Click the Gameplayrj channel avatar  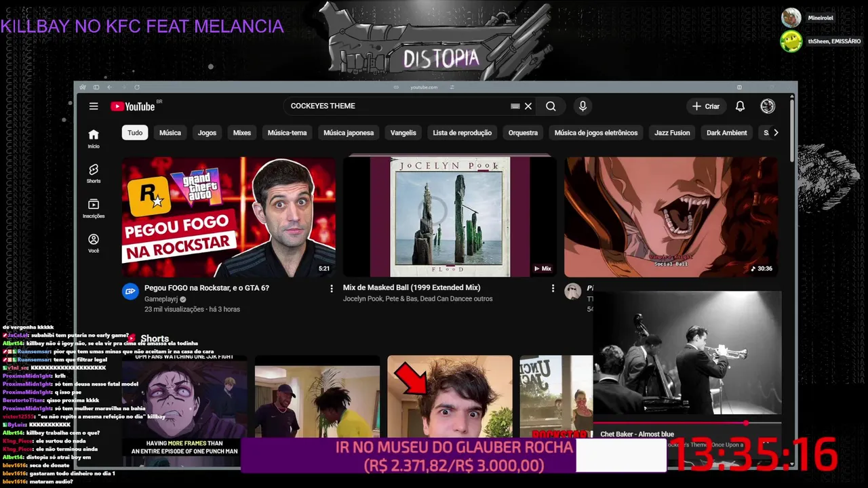pyautogui.click(x=130, y=291)
